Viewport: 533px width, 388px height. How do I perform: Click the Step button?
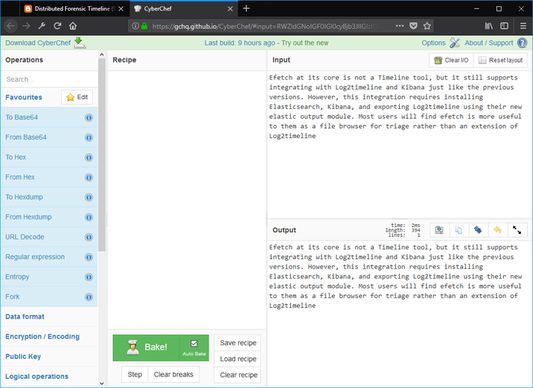point(135,375)
